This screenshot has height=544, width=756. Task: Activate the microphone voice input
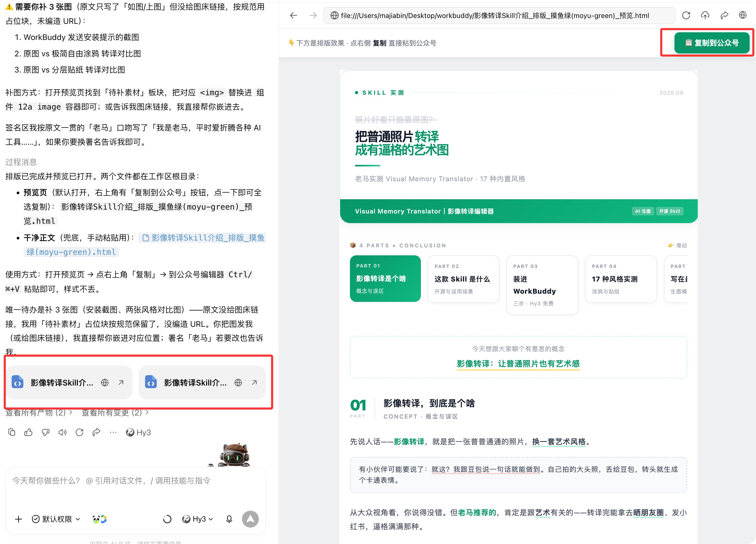point(229,519)
